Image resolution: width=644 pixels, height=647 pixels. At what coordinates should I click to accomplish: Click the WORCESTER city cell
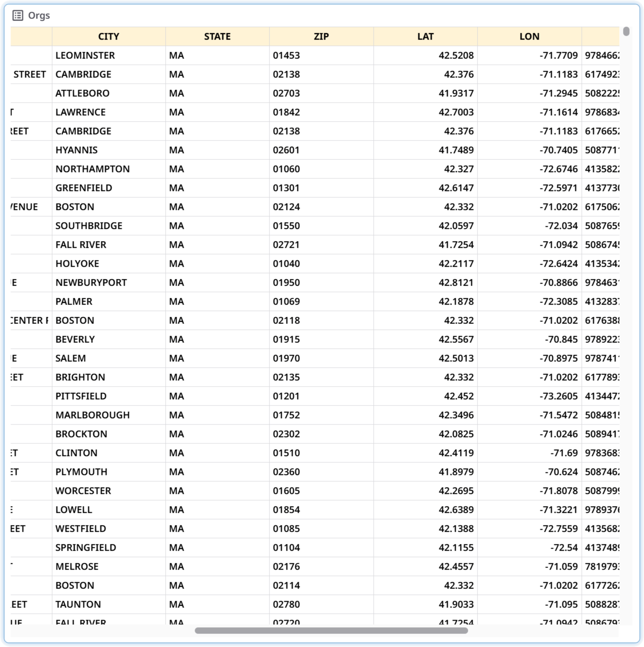click(109, 491)
